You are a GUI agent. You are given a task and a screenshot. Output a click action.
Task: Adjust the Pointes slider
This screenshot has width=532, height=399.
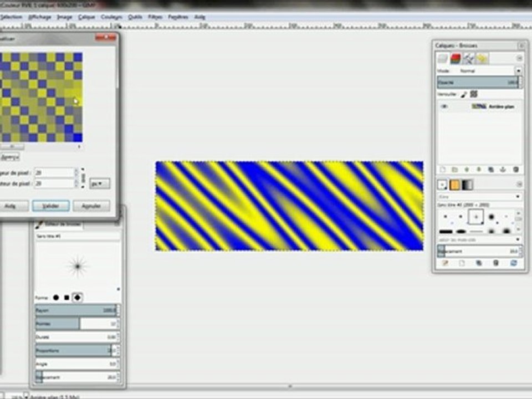[78, 324]
